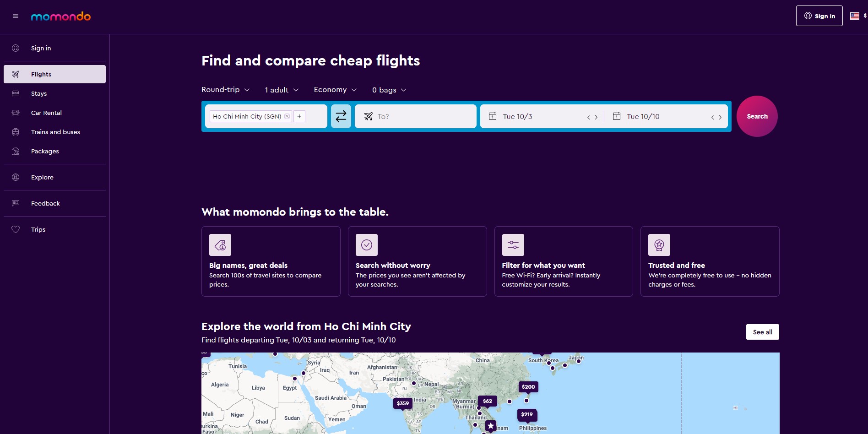Select Stays in the sidebar

click(54, 93)
